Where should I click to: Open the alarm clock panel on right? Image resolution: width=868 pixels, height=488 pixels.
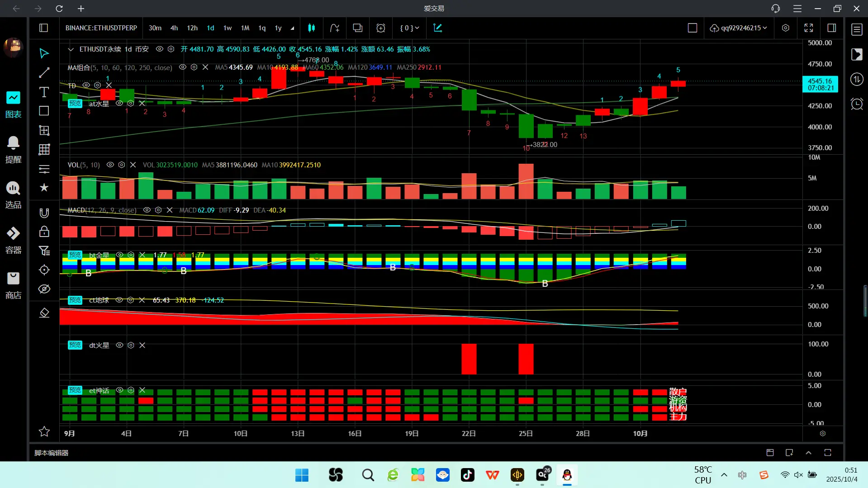tap(857, 104)
